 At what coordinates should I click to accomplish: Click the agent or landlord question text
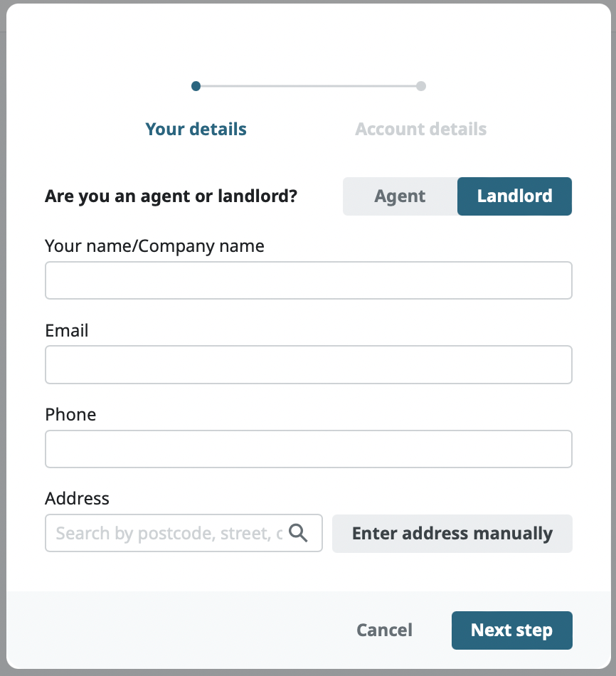pos(171,196)
